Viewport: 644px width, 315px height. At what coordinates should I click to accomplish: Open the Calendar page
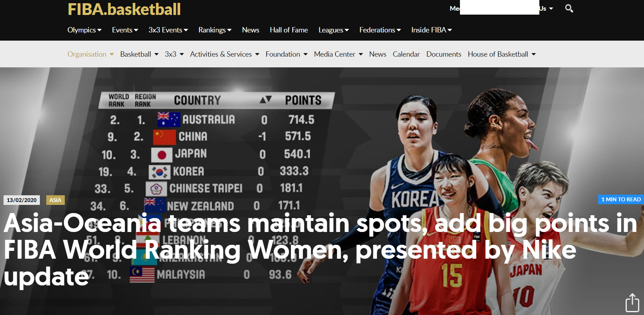pyautogui.click(x=406, y=54)
